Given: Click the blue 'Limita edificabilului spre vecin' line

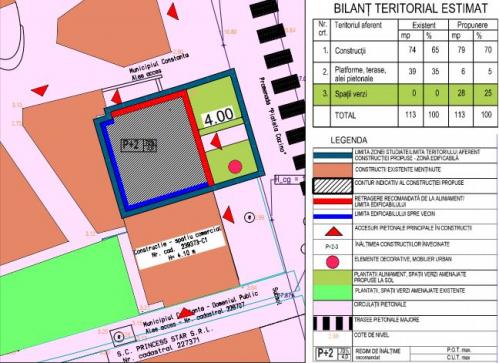Looking at the screenshot, I should (x=333, y=216).
